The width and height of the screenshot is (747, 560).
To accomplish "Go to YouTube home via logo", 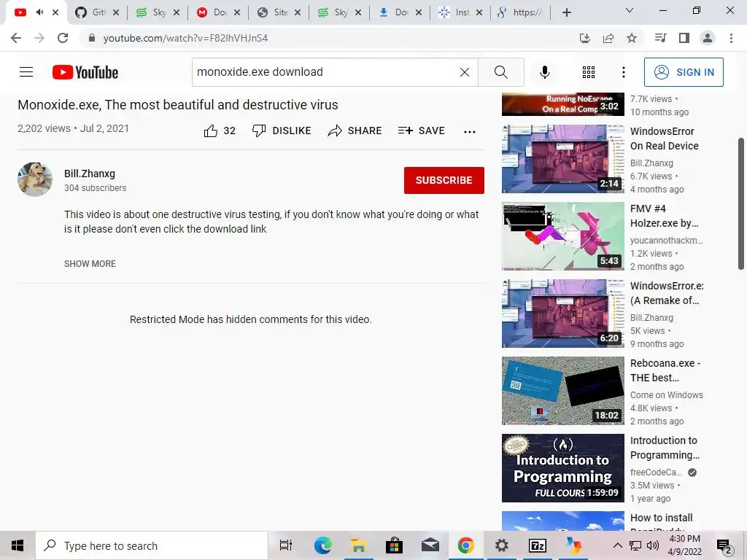I will pos(85,72).
